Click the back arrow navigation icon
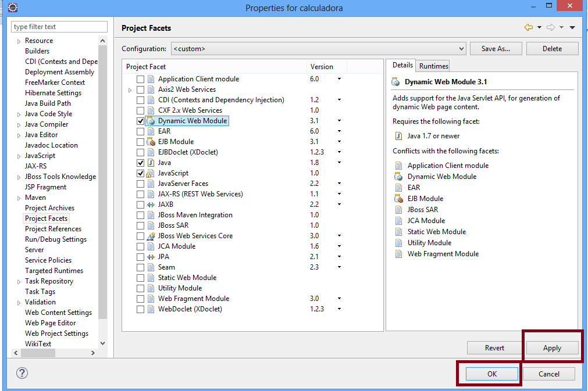The width and height of the screenshot is (588, 391). click(528, 27)
